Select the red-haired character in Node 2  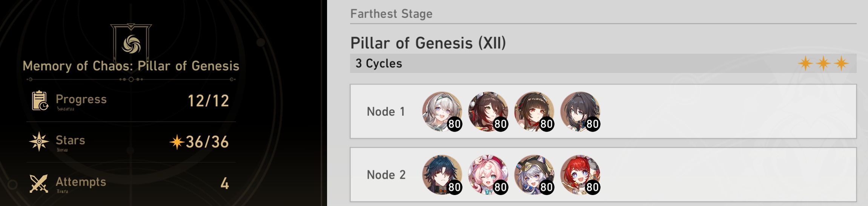coord(580,175)
